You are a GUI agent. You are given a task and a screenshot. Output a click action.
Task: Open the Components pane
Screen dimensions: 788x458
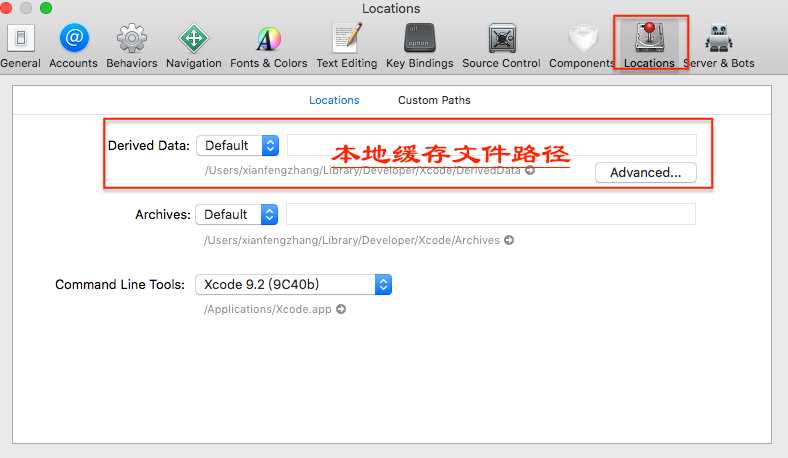coord(582,46)
